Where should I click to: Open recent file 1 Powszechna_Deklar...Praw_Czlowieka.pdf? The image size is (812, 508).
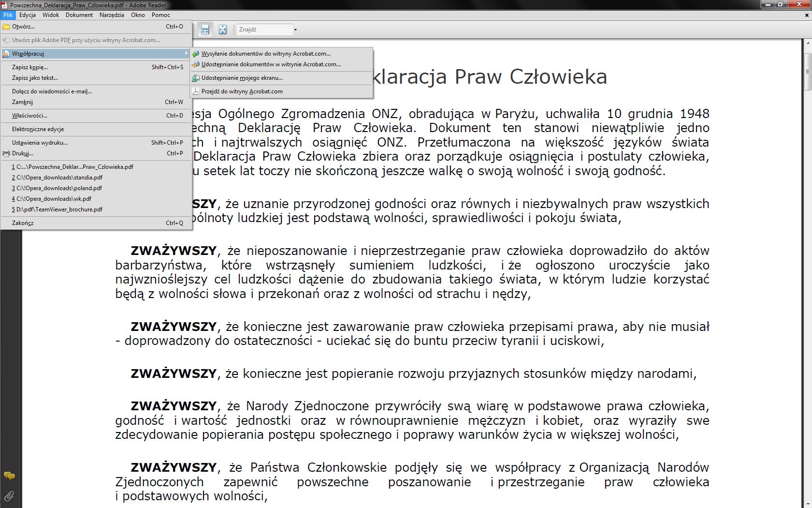(x=96, y=167)
